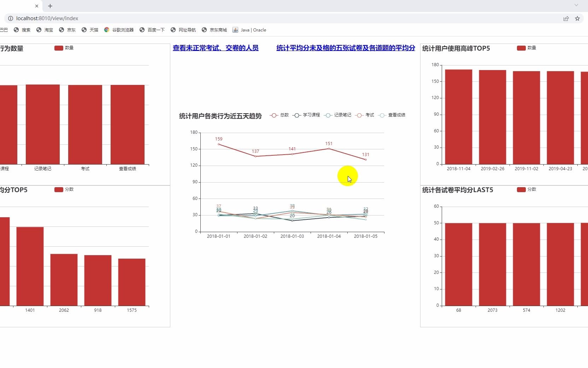The width and height of the screenshot is (588, 368).
Task: Bookmark this page with the star icon
Action: [577, 18]
